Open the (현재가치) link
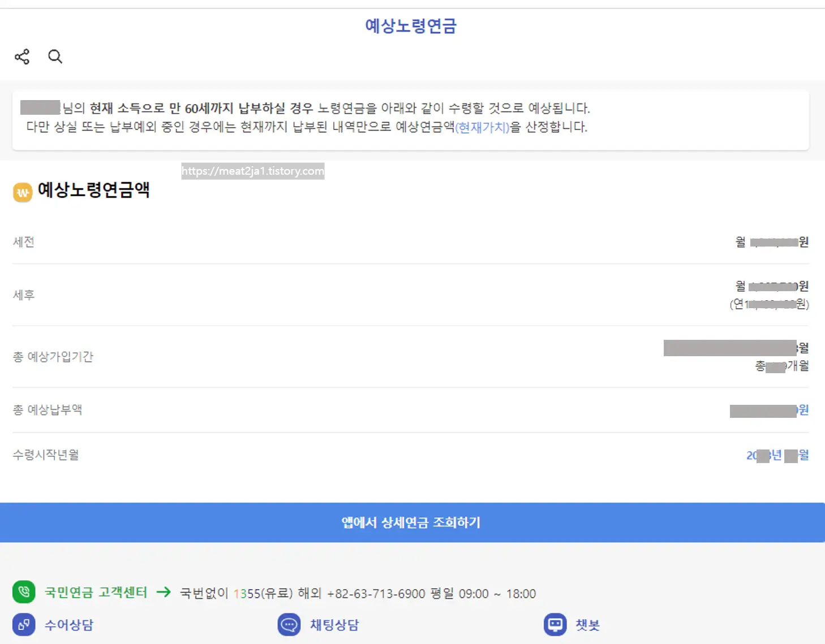 pyautogui.click(x=482, y=128)
